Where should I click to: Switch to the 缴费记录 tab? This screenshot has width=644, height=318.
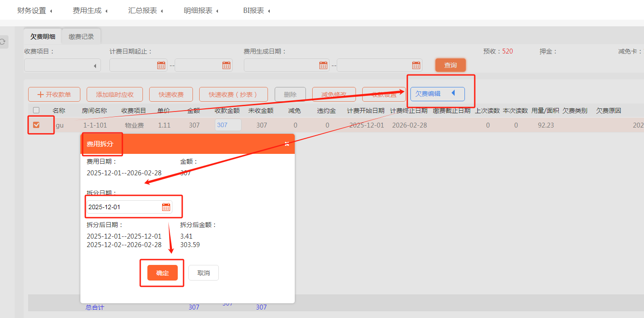pos(81,37)
